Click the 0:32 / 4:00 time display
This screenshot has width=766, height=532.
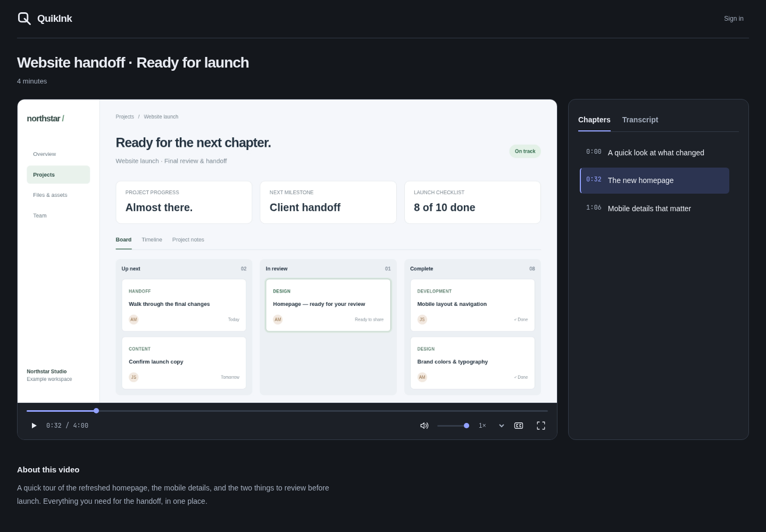click(67, 426)
